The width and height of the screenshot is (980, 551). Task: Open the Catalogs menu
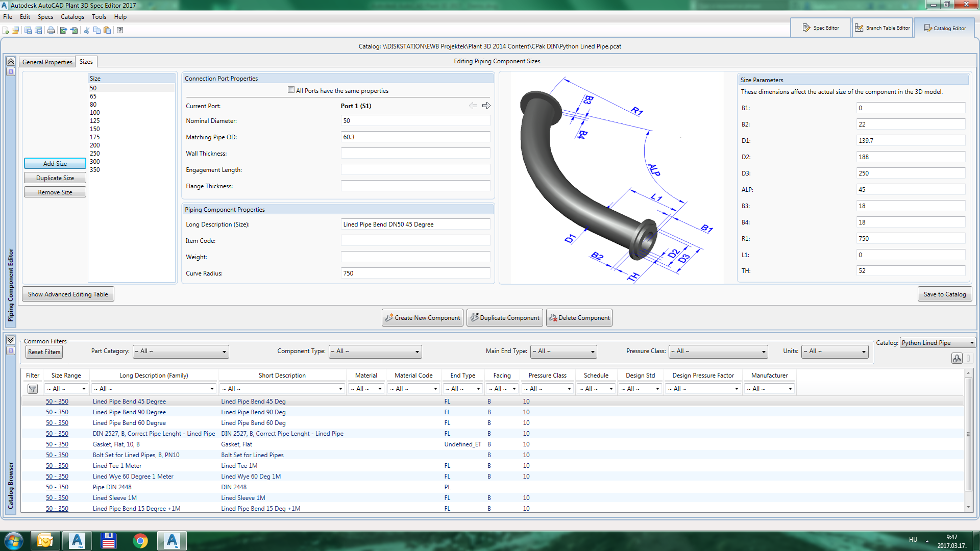pos(72,17)
